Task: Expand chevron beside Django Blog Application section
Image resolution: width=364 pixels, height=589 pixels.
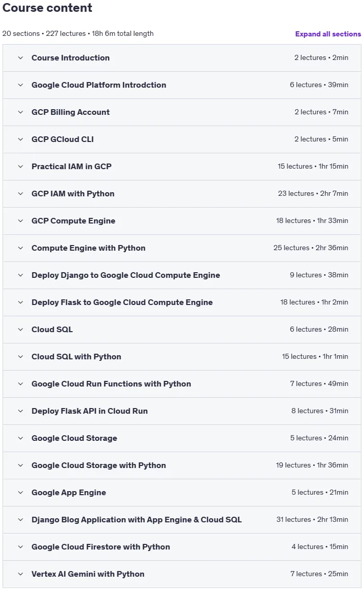Action: (21, 519)
